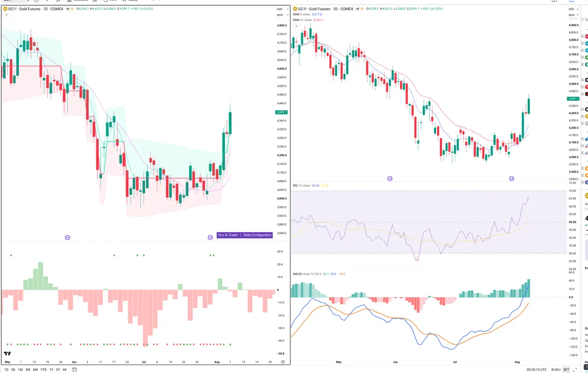Open the go-to-date calendar icon
588x373 pixels.
(74, 370)
